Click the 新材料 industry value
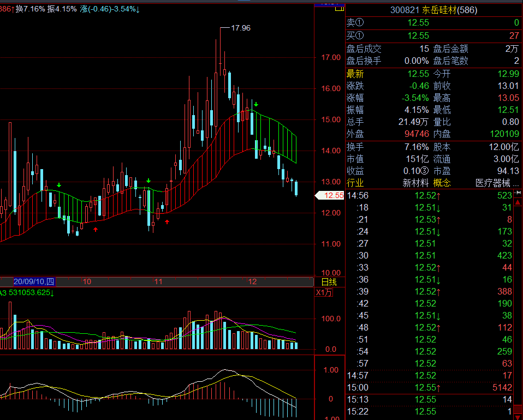Image resolution: width=523 pixels, height=420 pixels. tap(415, 183)
